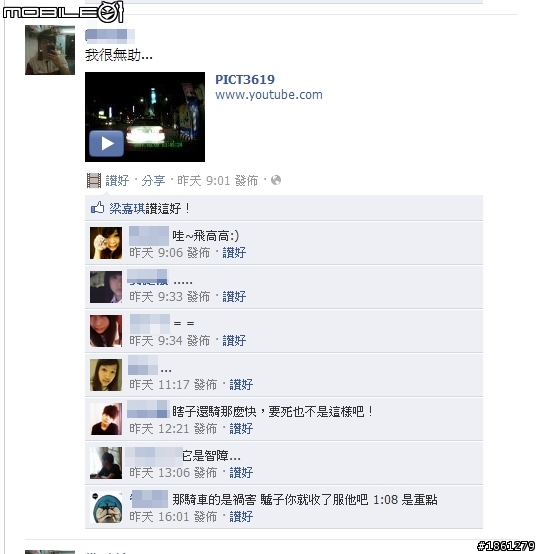
Task: Click the globe public privacy icon
Action: click(276, 180)
